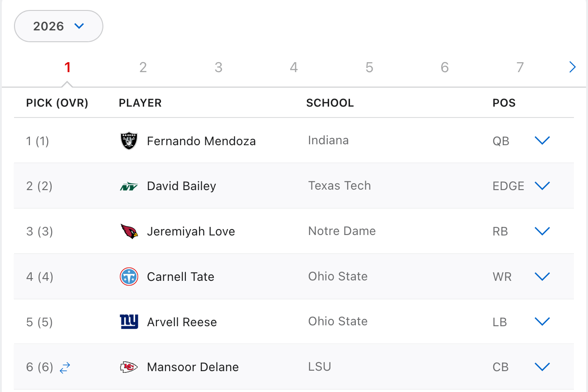Click the Kansas City Chiefs logo
The image size is (588, 392).
(x=129, y=367)
